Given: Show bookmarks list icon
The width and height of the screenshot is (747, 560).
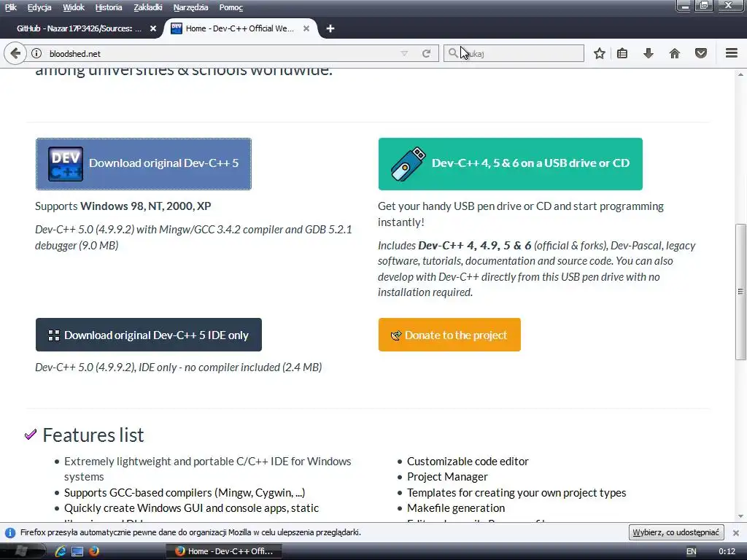Looking at the screenshot, I should [622, 53].
